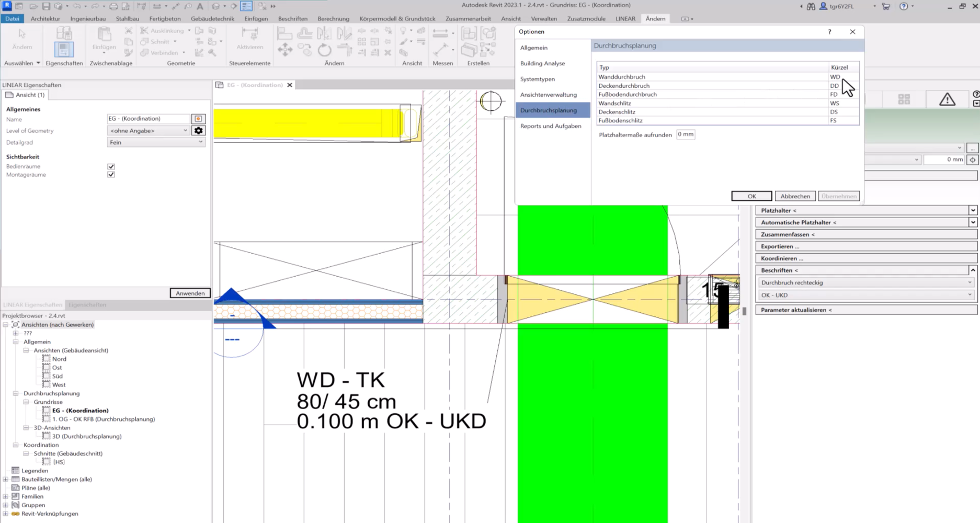Click the Save icon in quick access toolbar
The width and height of the screenshot is (980, 523).
pyautogui.click(x=46, y=6)
